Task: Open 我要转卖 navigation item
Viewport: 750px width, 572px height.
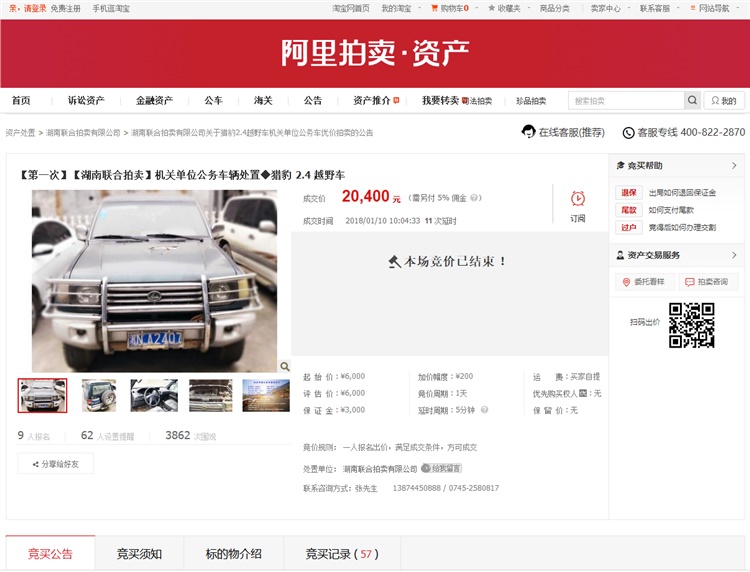Action: pos(440,100)
